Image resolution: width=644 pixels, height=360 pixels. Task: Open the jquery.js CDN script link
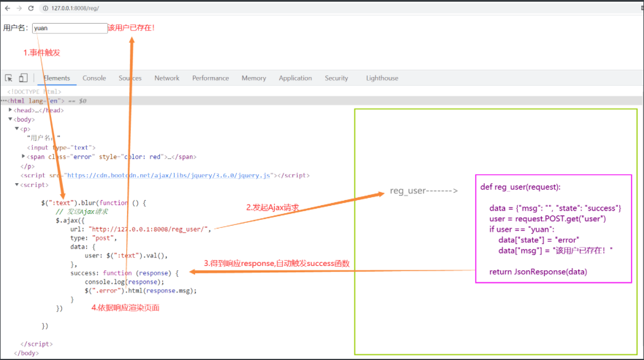169,176
